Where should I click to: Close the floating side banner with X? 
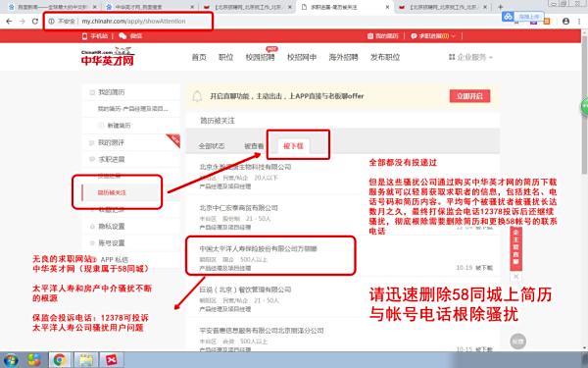(516, 277)
